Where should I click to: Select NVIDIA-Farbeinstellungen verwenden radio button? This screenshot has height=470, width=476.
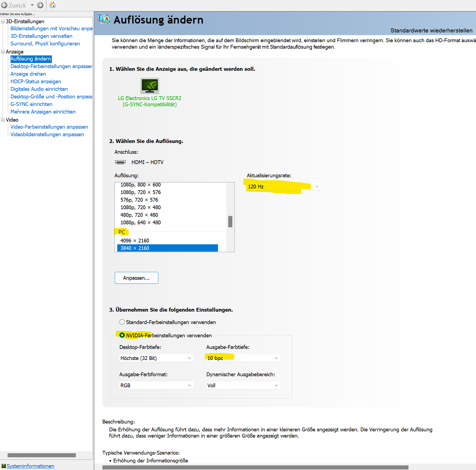pyautogui.click(x=122, y=335)
